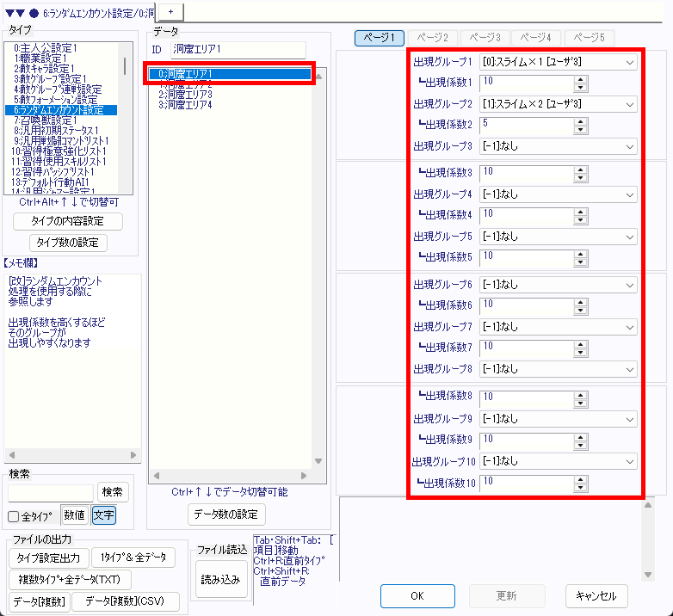Select the 数値 search mode toggle
This screenshot has height=616, width=673.
[75, 515]
